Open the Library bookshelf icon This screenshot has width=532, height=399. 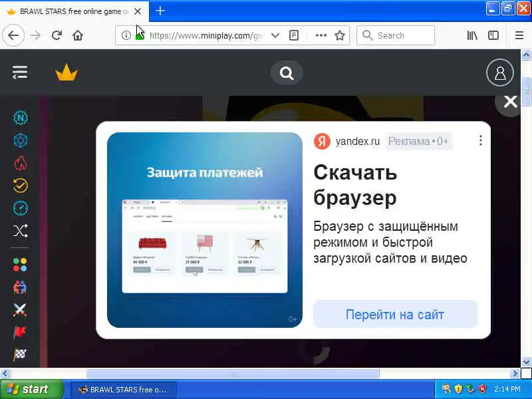coord(472,35)
